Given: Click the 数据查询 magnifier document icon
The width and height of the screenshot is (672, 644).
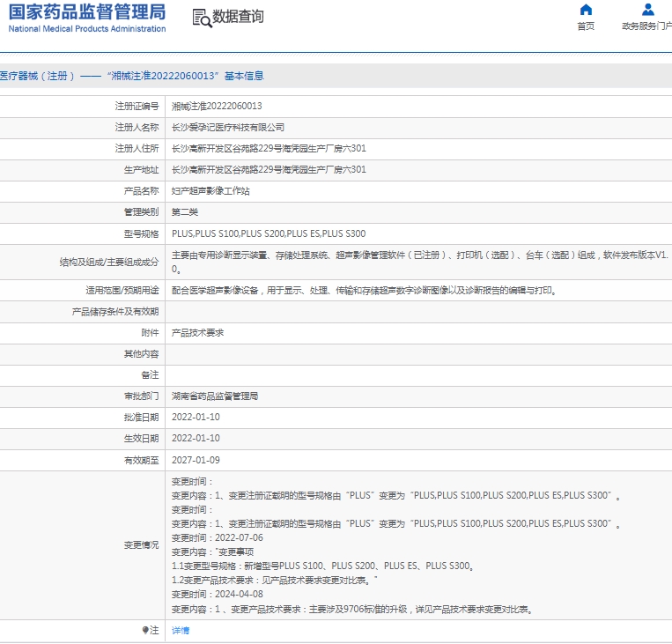Looking at the screenshot, I should click(201, 17).
